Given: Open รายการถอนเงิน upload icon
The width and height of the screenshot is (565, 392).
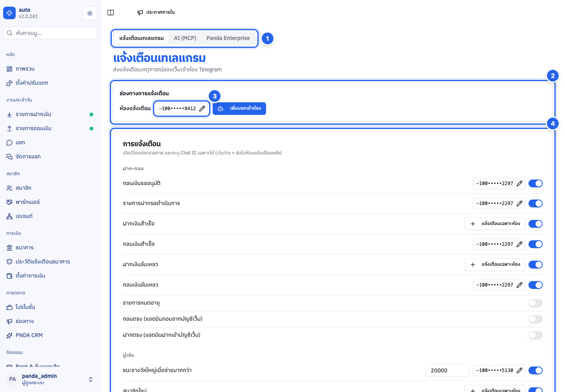Looking at the screenshot, I should pos(9,129).
